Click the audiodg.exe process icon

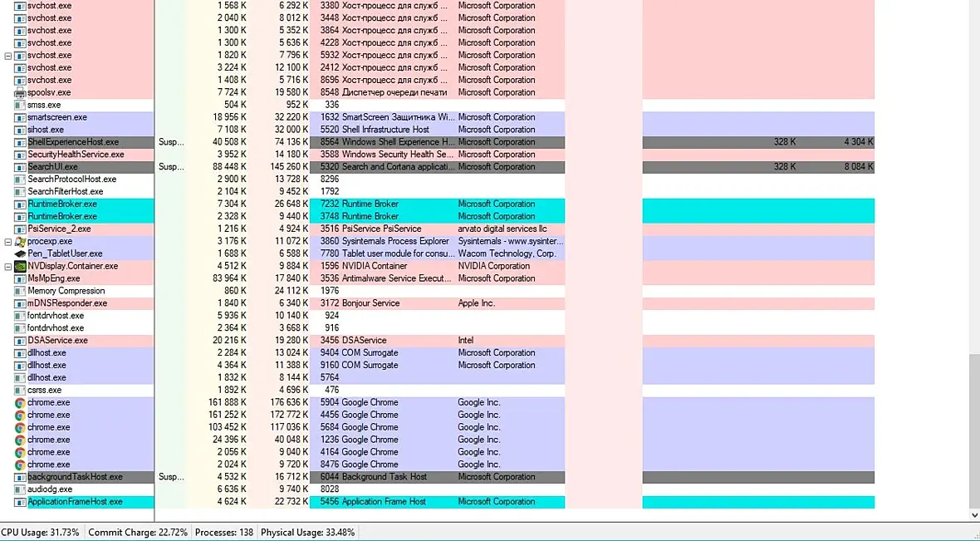20,489
